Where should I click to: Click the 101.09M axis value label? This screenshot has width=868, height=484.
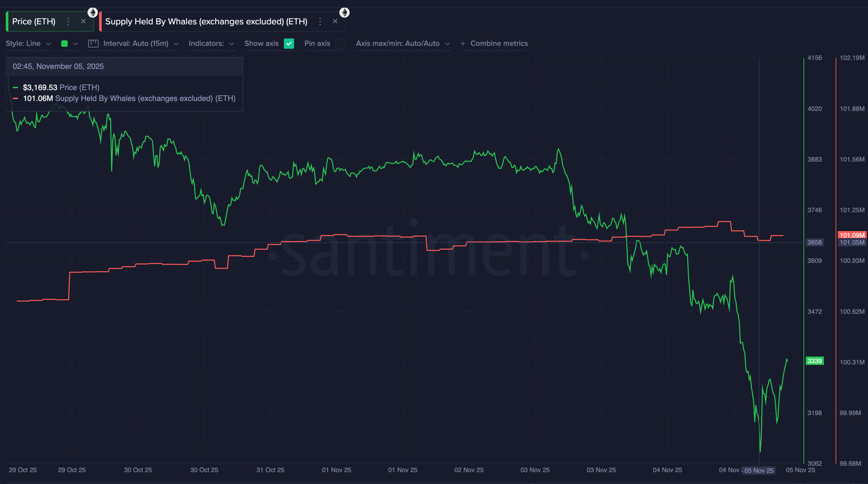[852, 235]
